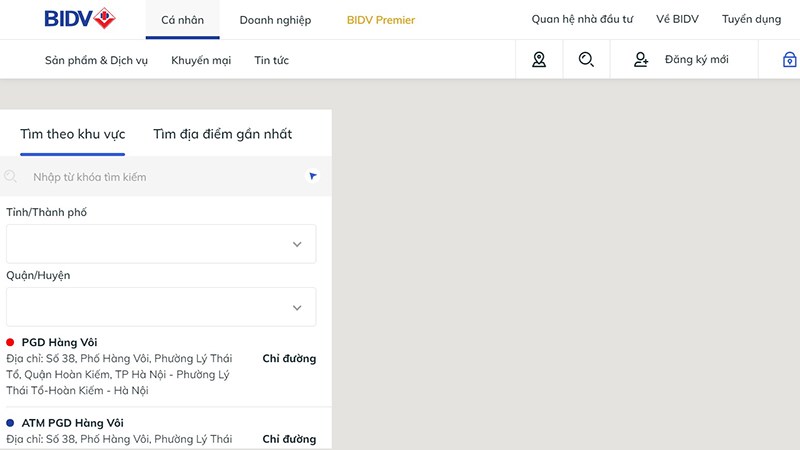
Task: Expand the Quận/Huyện dropdown
Action: (161, 307)
